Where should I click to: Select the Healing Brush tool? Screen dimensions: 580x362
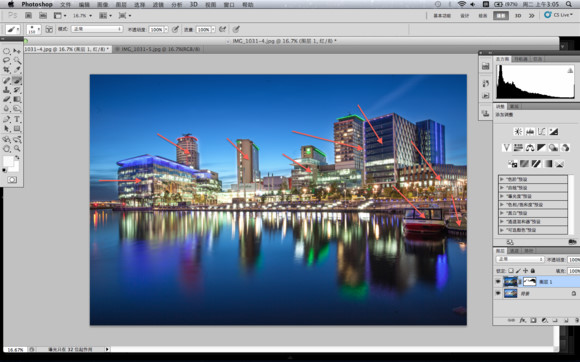(x=7, y=80)
